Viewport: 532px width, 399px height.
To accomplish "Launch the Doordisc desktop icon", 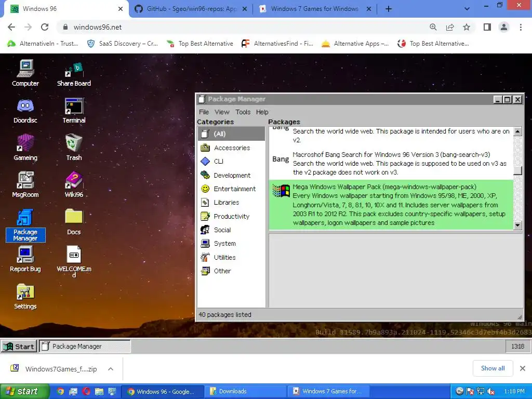I will 25,111.
